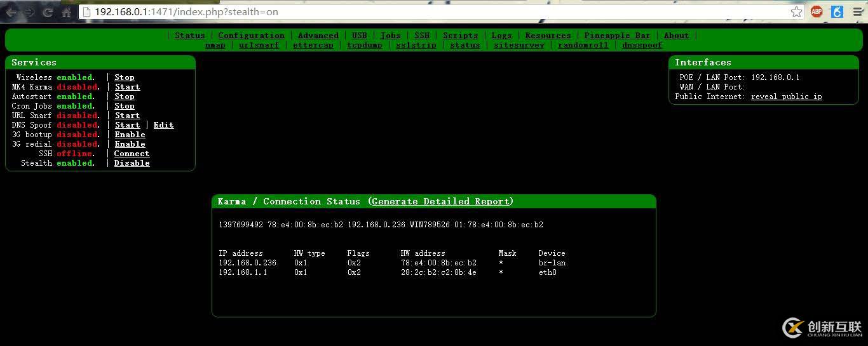This screenshot has height=346, width=868.
Task: Stop the Wireless service
Action: point(125,77)
